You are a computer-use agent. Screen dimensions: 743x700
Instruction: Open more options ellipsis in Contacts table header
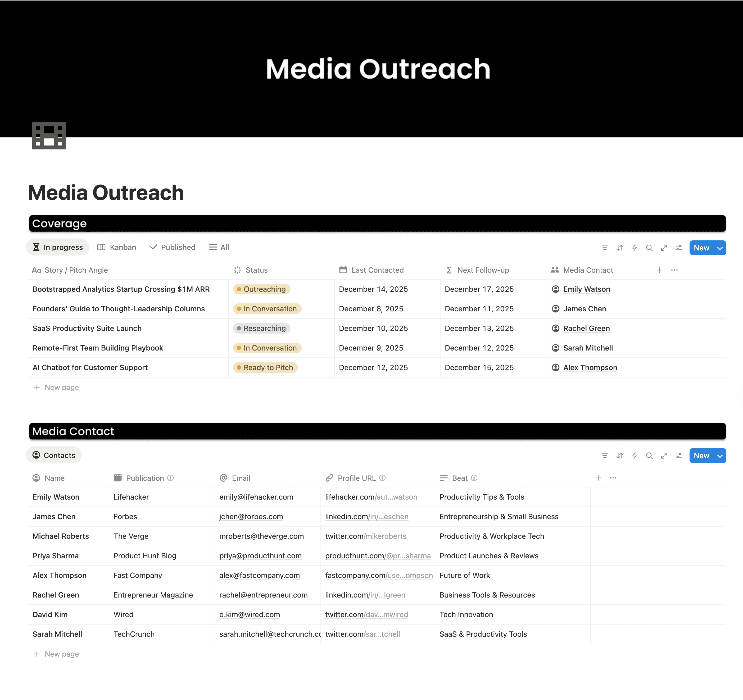[x=613, y=478]
